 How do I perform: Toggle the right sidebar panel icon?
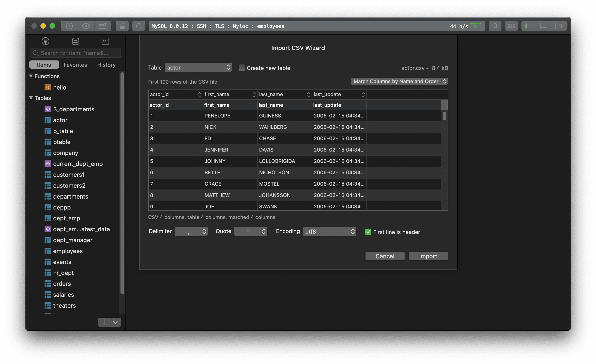[x=559, y=26]
